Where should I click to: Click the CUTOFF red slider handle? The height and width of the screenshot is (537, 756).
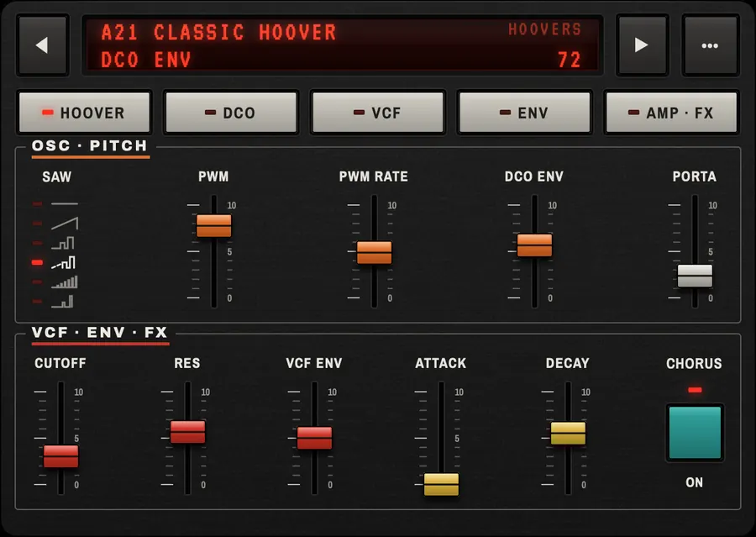coord(60,456)
